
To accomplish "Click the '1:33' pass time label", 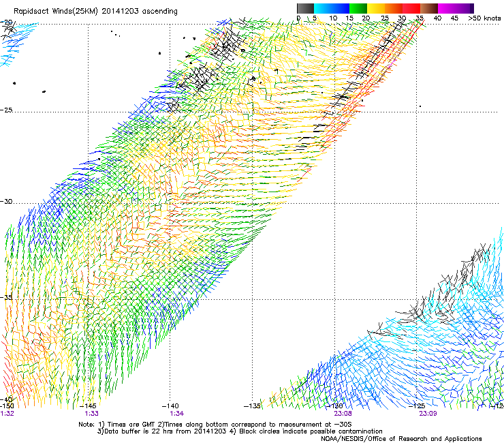I will tap(92, 414).
